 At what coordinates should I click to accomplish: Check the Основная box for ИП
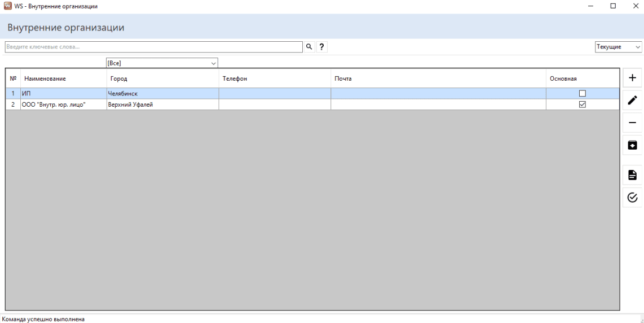coord(583,94)
